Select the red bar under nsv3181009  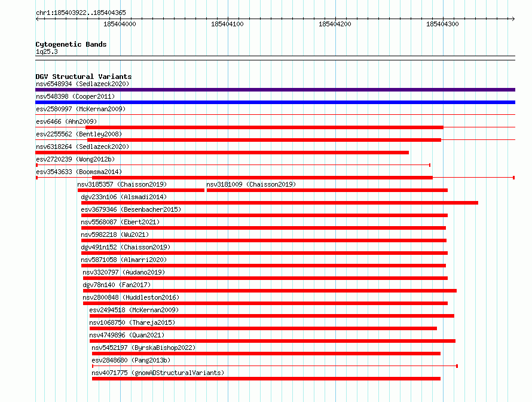(x=327, y=190)
